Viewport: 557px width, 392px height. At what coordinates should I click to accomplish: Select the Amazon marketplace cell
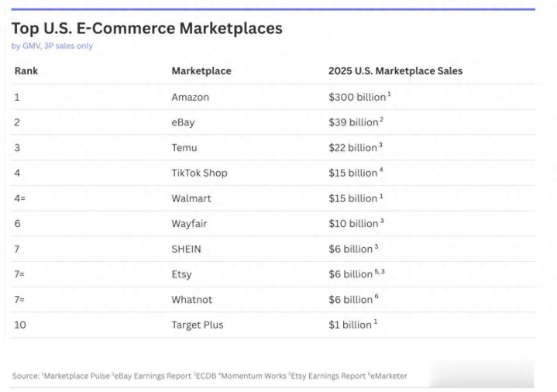tap(190, 98)
